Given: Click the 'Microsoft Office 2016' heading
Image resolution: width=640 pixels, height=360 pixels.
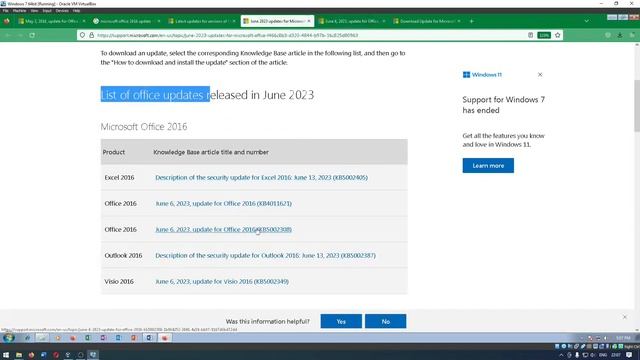Looking at the screenshot, I should click(144, 127).
